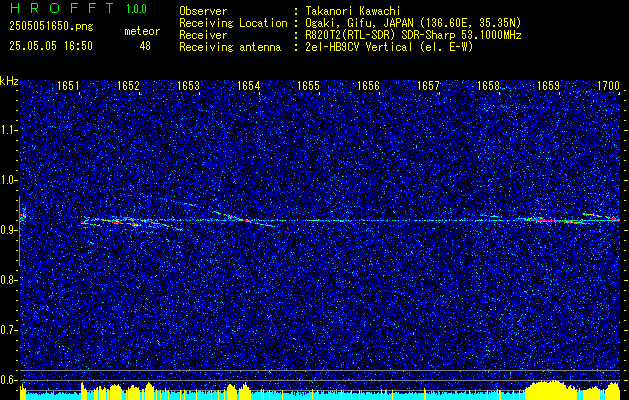629x400 pixels.
Task: Click the 2el-HB9CV Vertical antenna text
Action: [389, 47]
